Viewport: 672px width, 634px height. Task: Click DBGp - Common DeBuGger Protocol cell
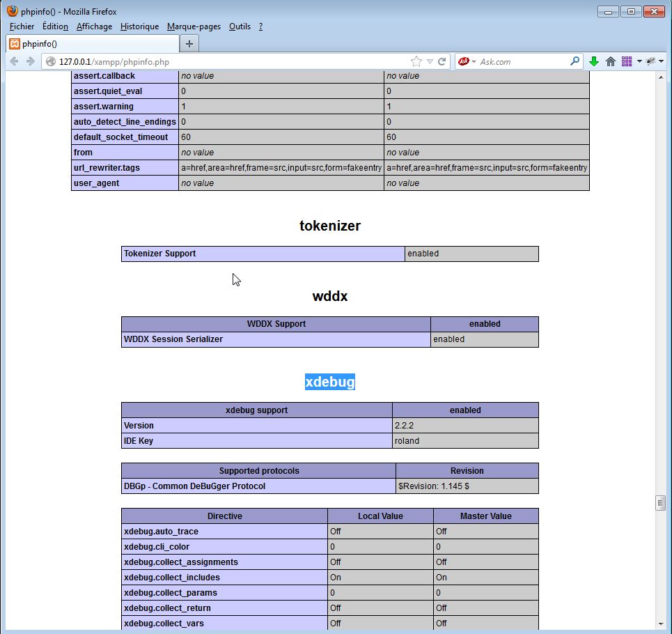(x=258, y=486)
